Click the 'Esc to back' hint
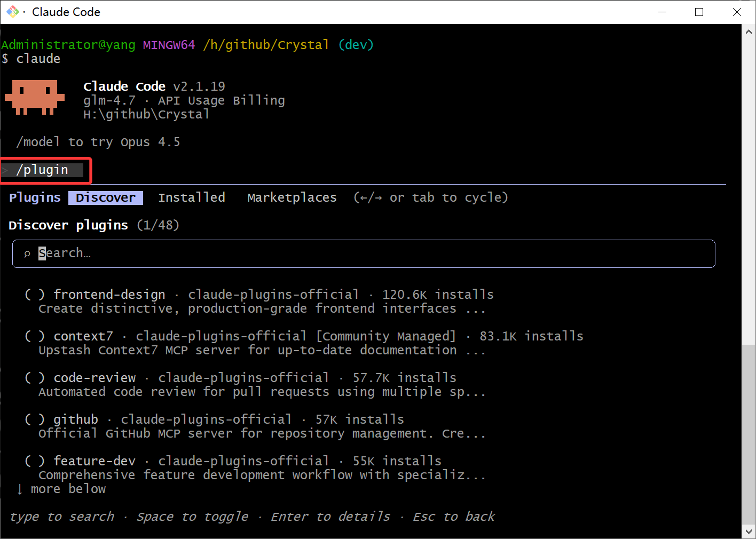The height and width of the screenshot is (539, 756). 454,517
